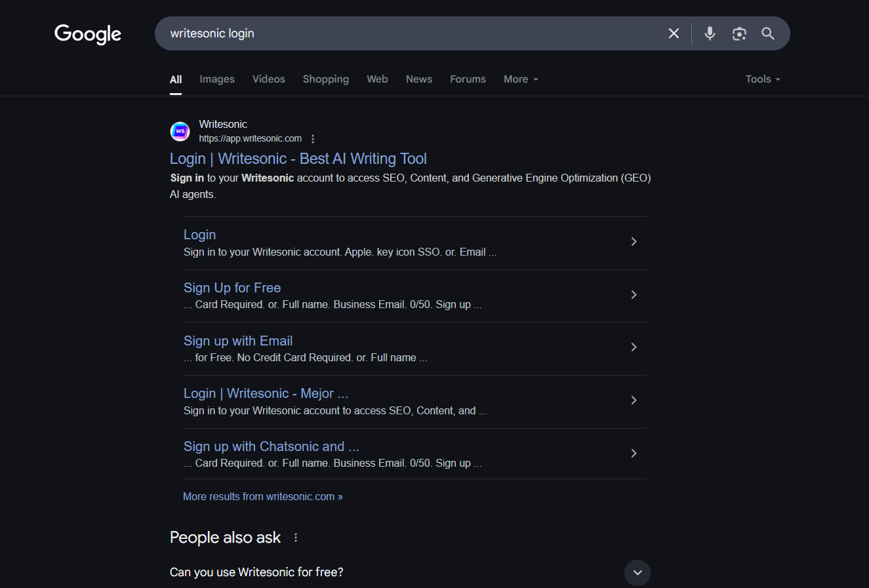Viewport: 869px width, 588px height.
Task: Open three-dot menu next to app.writesonic.com
Action: coord(313,139)
